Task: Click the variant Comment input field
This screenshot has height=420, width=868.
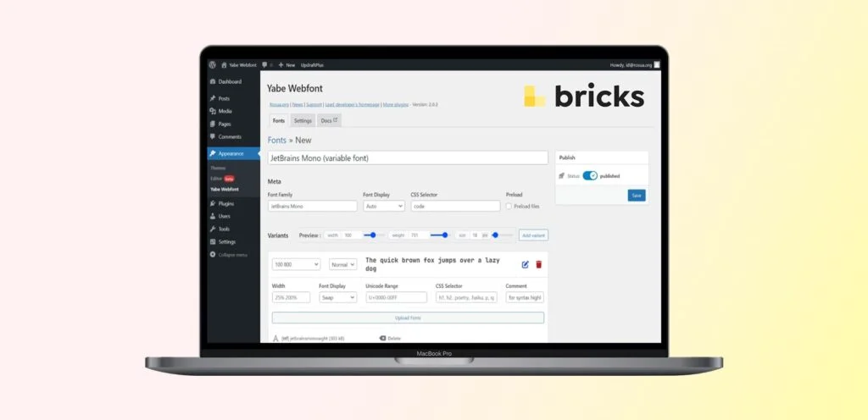Action: pos(525,297)
